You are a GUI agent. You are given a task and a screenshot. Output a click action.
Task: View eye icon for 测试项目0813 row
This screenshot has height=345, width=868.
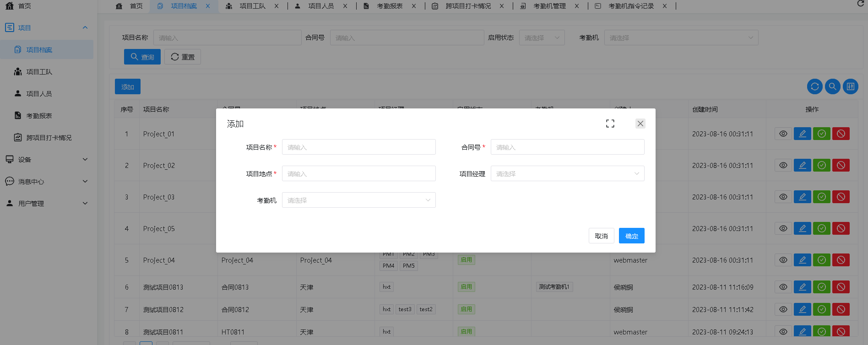[x=783, y=287]
